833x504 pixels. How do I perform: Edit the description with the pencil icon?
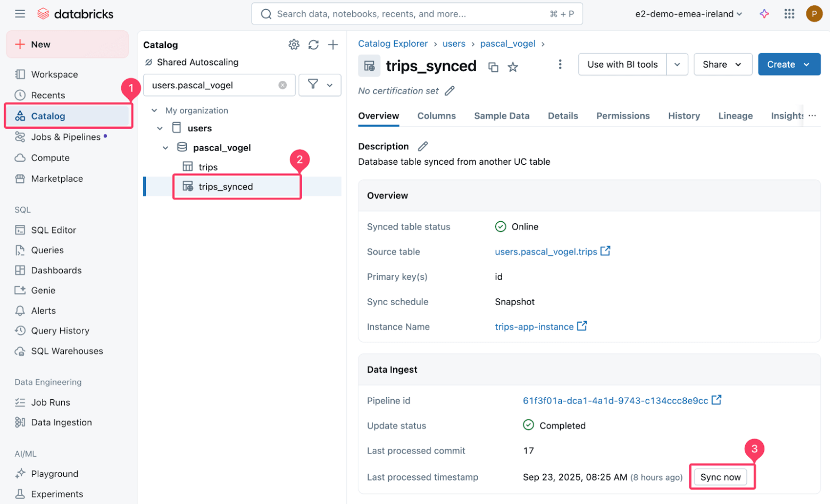423,146
